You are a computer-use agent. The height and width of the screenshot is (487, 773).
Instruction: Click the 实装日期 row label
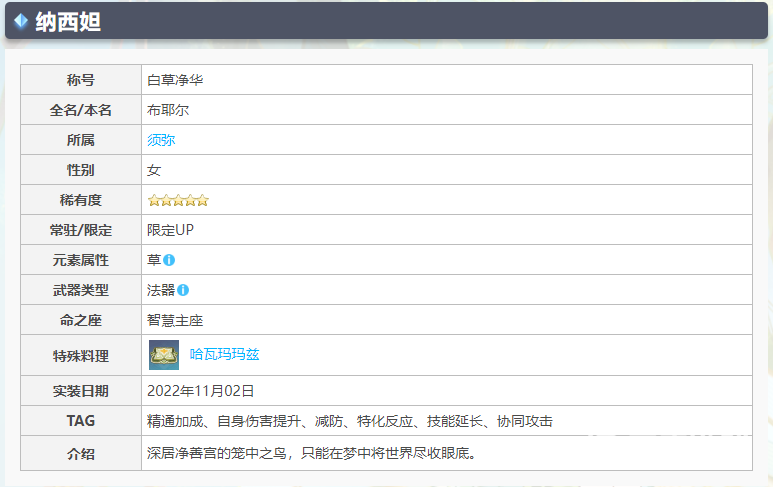(81, 391)
